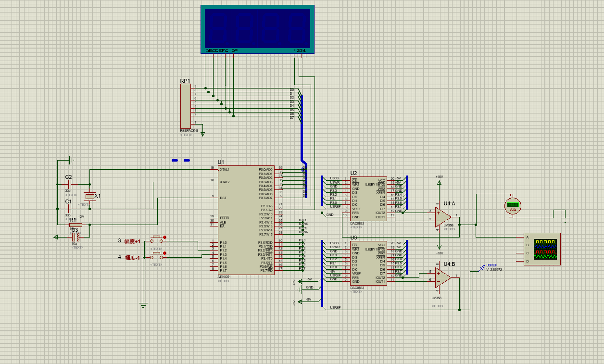This screenshot has height=364, width=604.
Task: Select the blue LCD display module
Action: coord(257,29)
